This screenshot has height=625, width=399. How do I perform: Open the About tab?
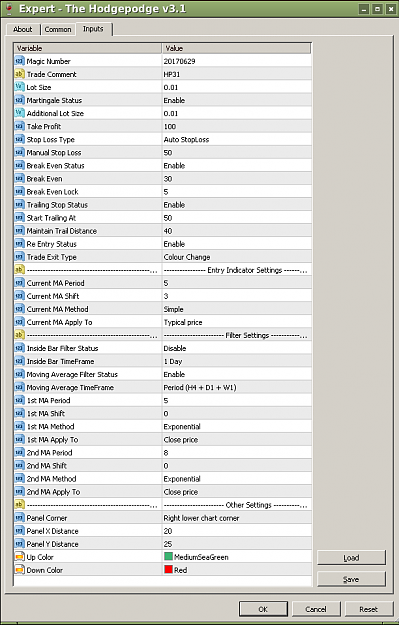[23, 29]
